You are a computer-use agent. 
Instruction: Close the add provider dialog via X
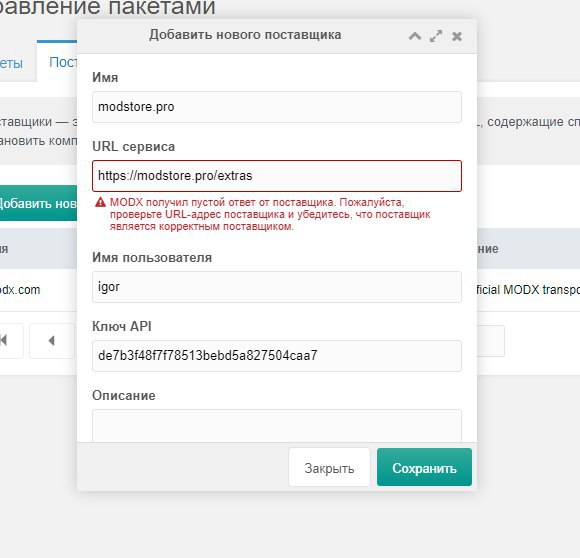457,36
